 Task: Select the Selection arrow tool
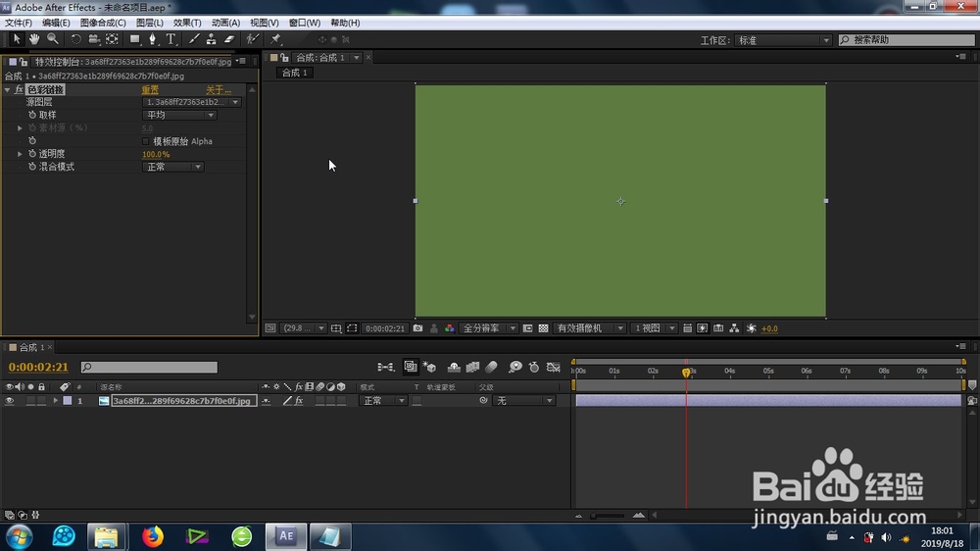point(17,39)
